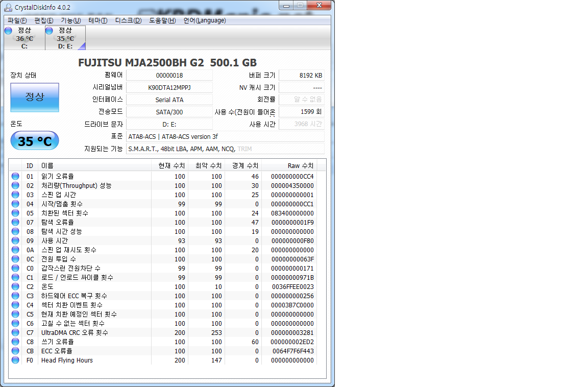This screenshot has height=387, width=588.
Task: Click the status icon for 01 읽기 오류율
Action: click(x=15, y=176)
